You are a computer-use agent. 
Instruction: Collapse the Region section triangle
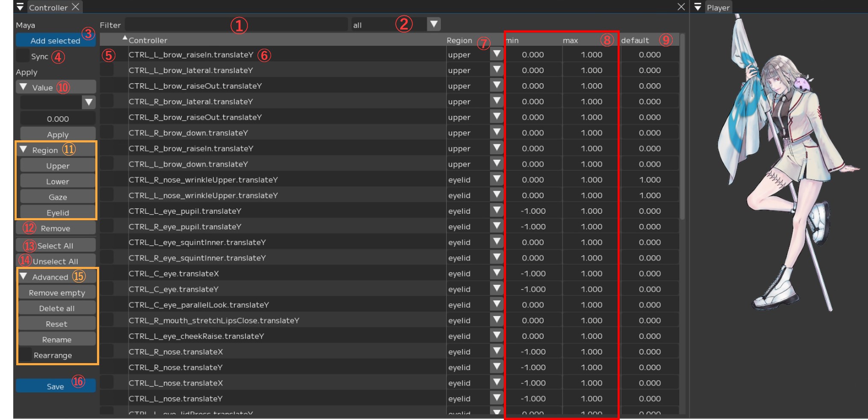click(x=24, y=150)
